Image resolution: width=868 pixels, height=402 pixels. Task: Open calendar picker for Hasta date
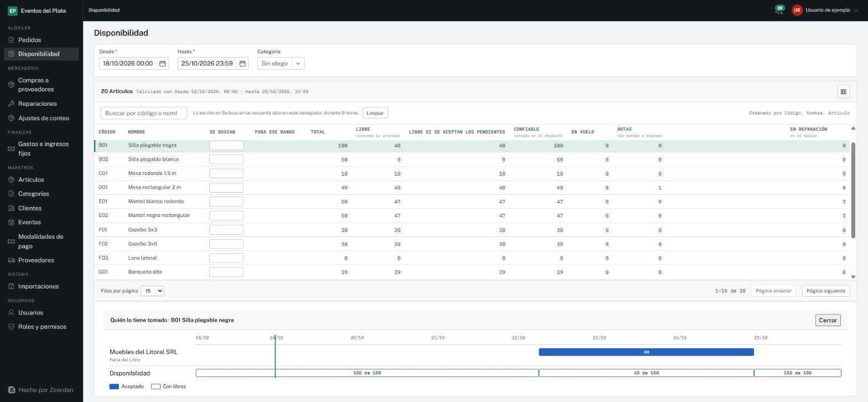coord(242,64)
